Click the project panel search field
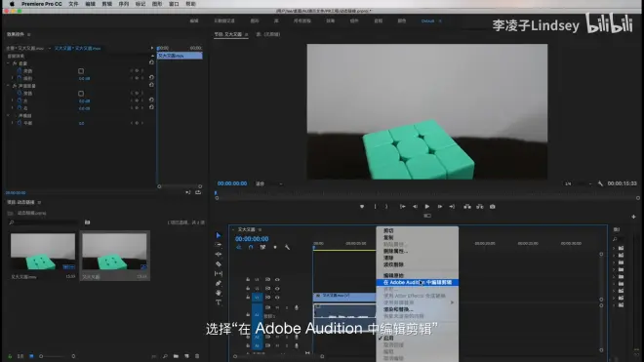Viewport: 644px width, 362px height. [x=43, y=222]
